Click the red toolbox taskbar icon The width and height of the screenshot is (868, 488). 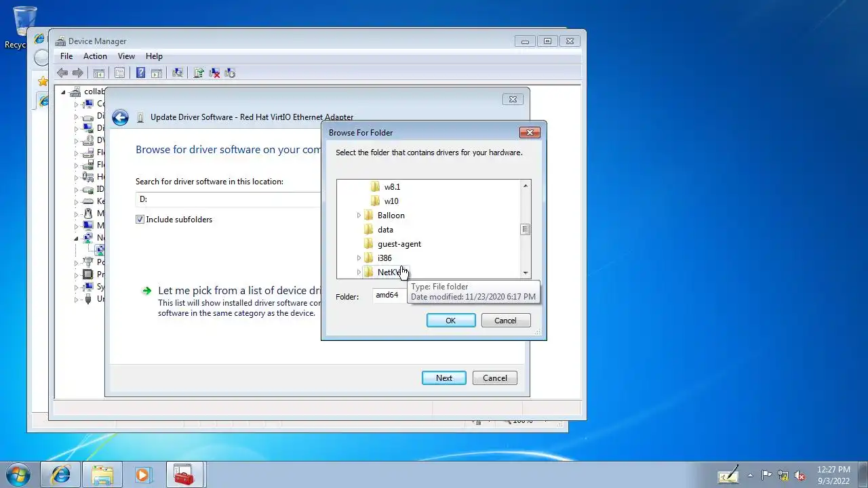click(x=184, y=474)
